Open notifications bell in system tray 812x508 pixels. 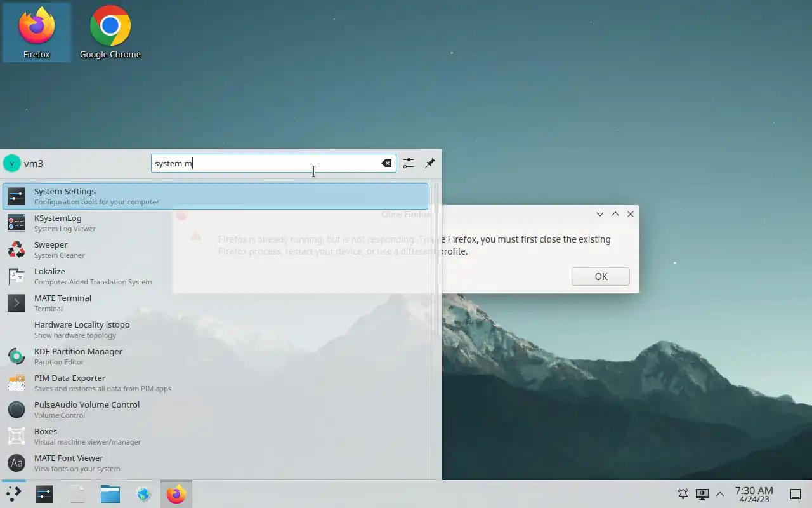[x=683, y=494]
